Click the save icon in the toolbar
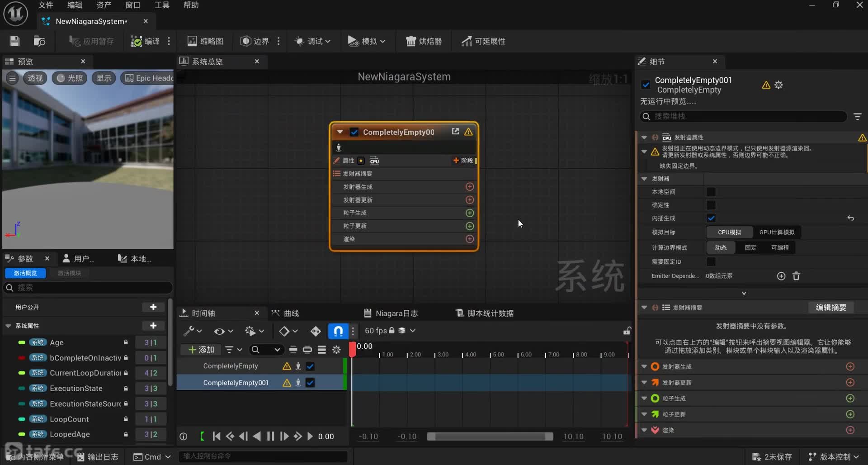868x465 pixels. (x=14, y=41)
